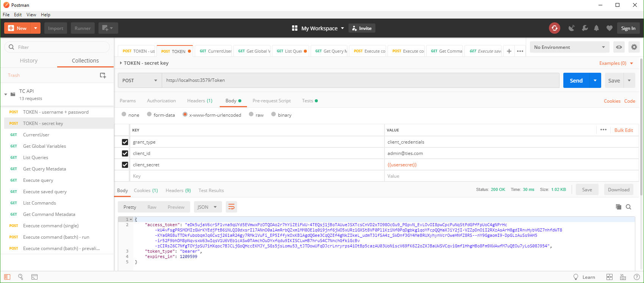This screenshot has height=283, width=644.
Task: Click the blue Send button
Action: point(576,80)
